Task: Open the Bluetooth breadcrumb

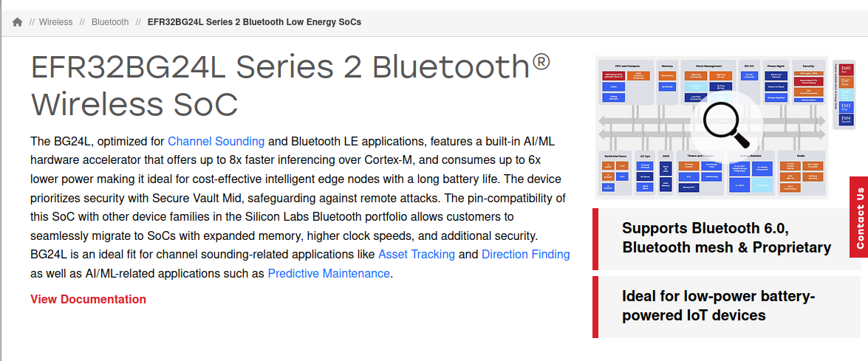Action: point(110,22)
